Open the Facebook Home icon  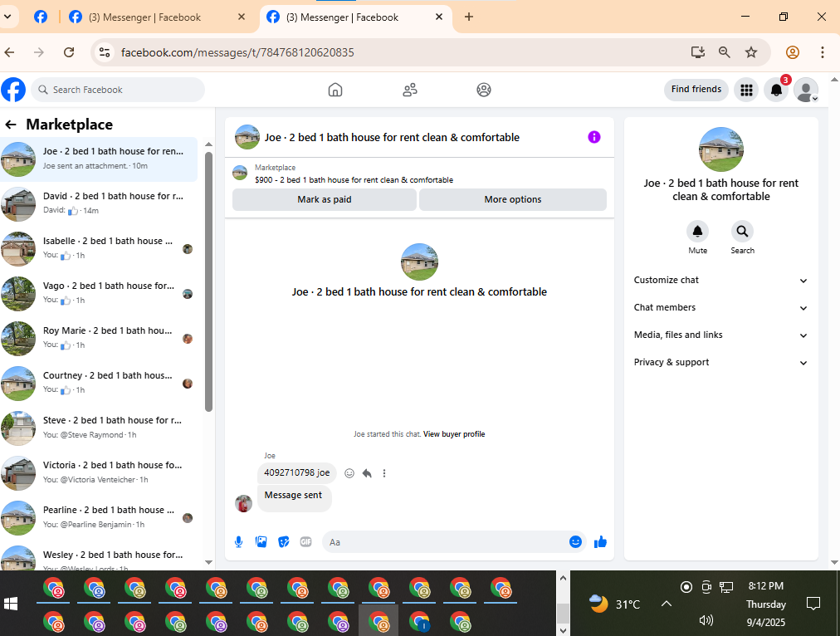pyautogui.click(x=335, y=90)
